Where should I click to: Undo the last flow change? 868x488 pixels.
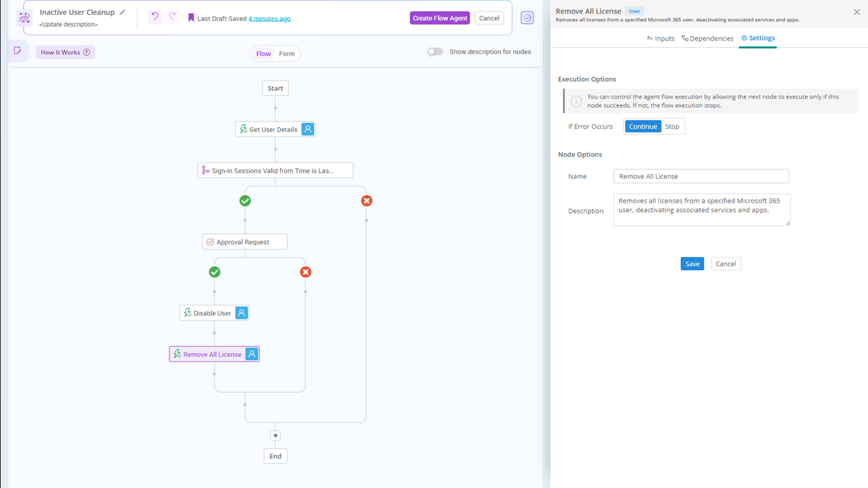click(x=155, y=18)
